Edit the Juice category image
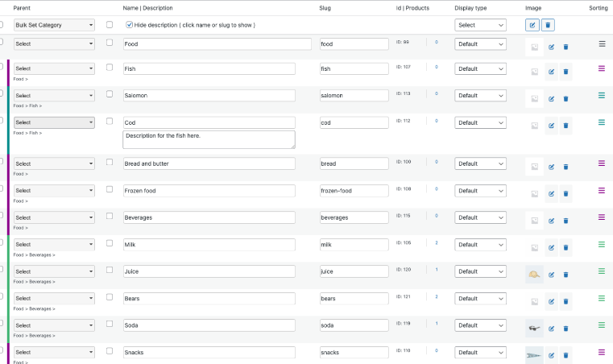 tap(551, 275)
